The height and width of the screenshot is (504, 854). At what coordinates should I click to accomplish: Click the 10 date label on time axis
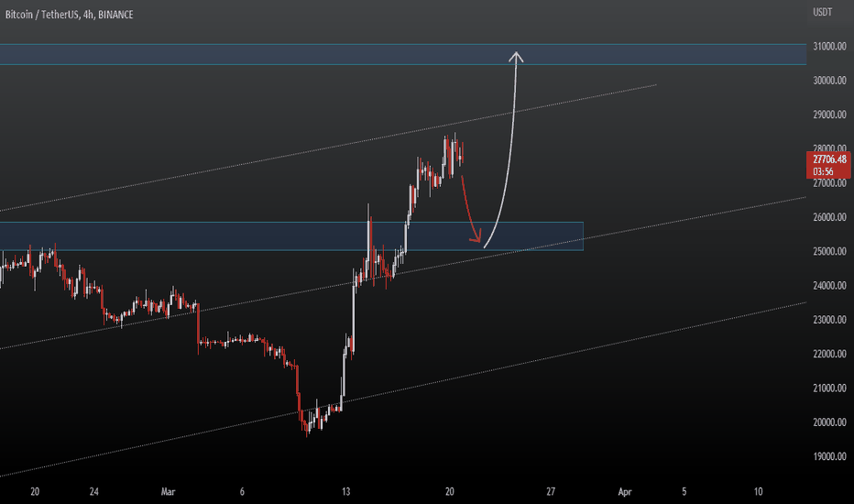tap(758, 492)
